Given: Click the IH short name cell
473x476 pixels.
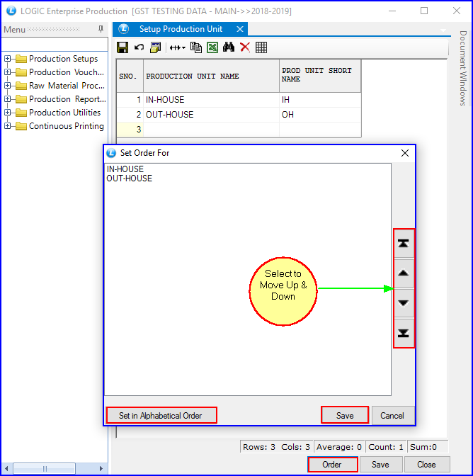Looking at the screenshot, I should (x=320, y=100).
